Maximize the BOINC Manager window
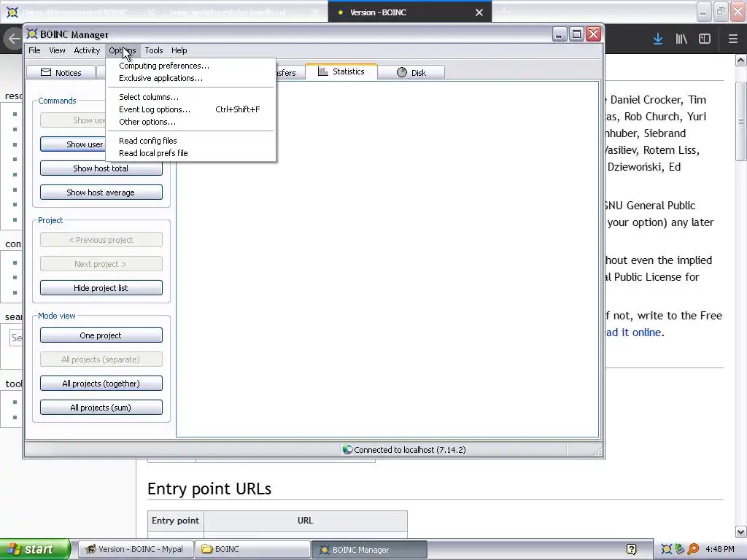The height and width of the screenshot is (560, 747). (576, 34)
